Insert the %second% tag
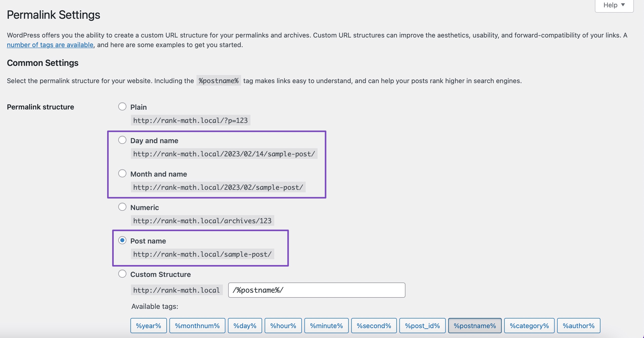Screen dimensions: 644x338 [374, 326]
